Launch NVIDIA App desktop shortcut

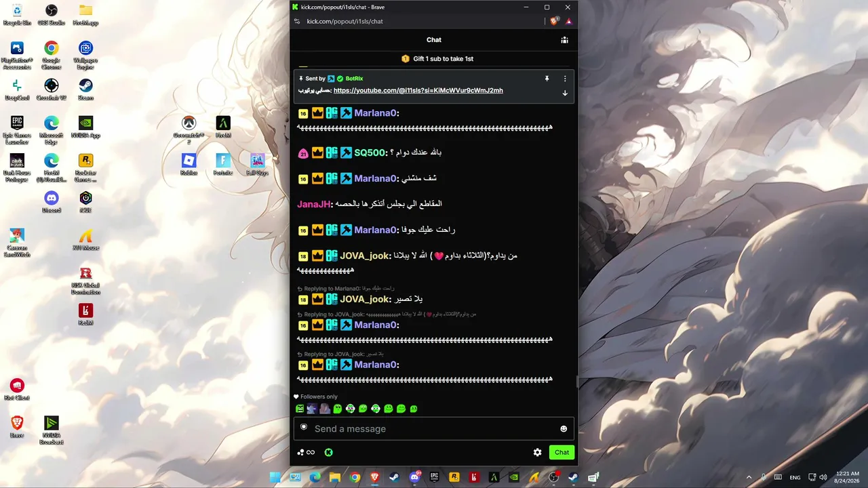85,127
